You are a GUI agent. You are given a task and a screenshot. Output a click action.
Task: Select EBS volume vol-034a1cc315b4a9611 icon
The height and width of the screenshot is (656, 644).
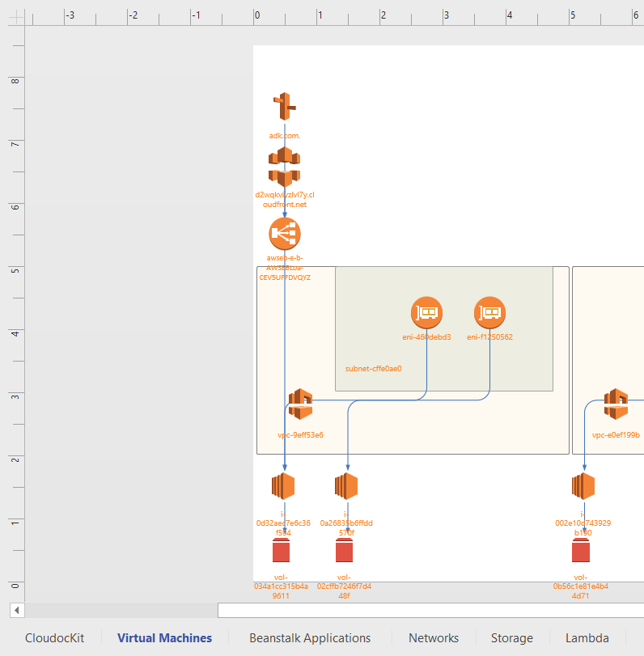[x=282, y=550]
